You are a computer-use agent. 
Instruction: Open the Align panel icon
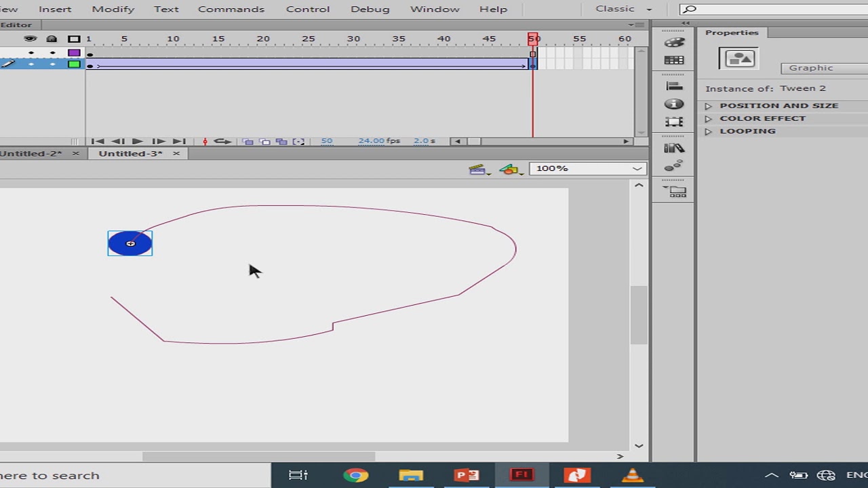[x=674, y=86]
